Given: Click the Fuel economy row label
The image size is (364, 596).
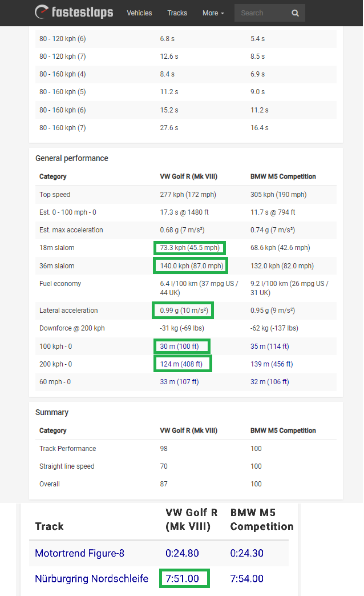Looking at the screenshot, I should click(60, 284).
